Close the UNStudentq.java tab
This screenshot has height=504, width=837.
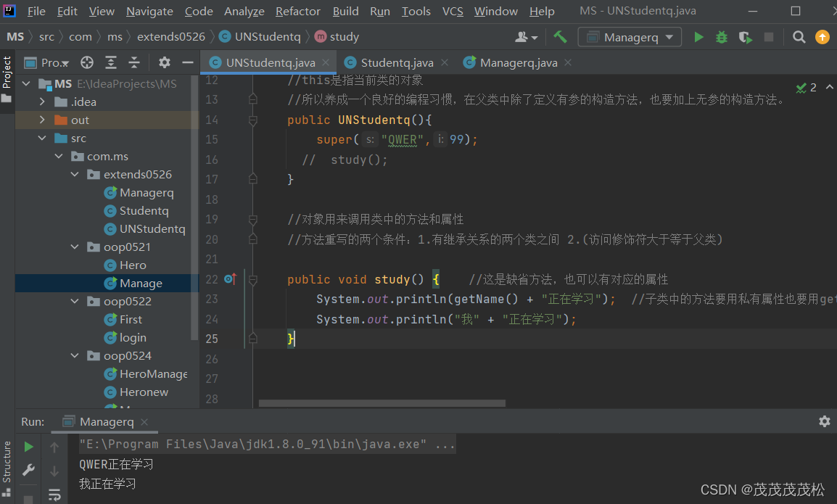click(x=326, y=62)
